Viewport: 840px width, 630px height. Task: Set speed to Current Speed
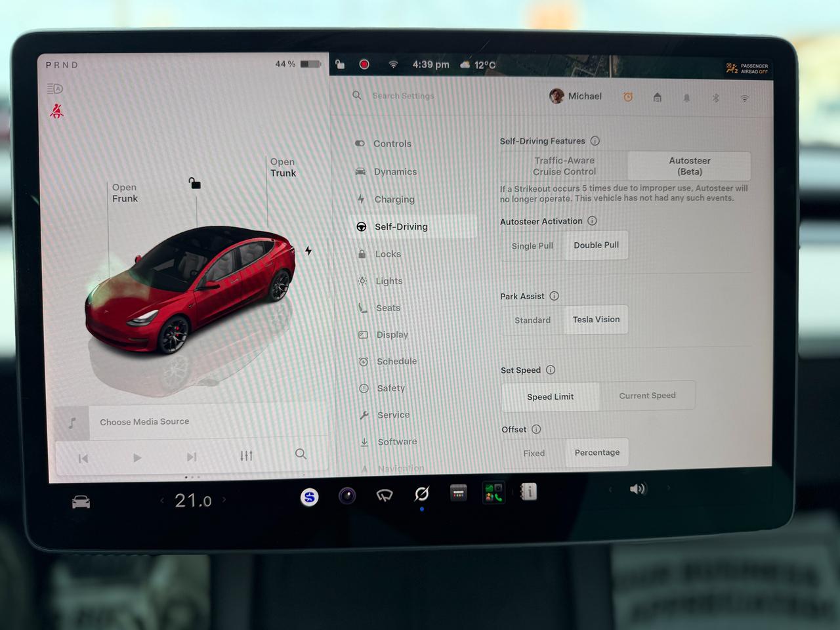(x=647, y=396)
